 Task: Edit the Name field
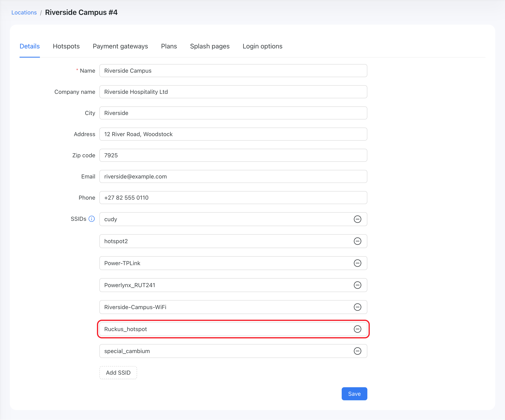click(233, 71)
